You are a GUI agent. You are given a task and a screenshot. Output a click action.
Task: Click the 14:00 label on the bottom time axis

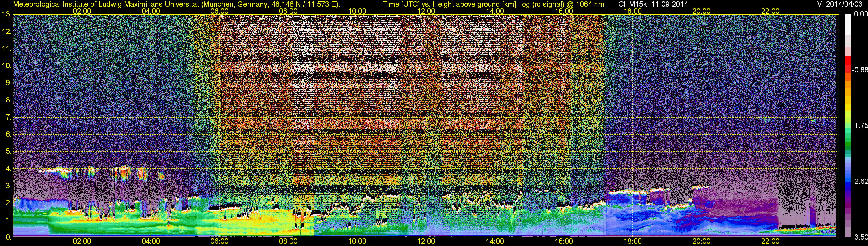[x=495, y=241]
